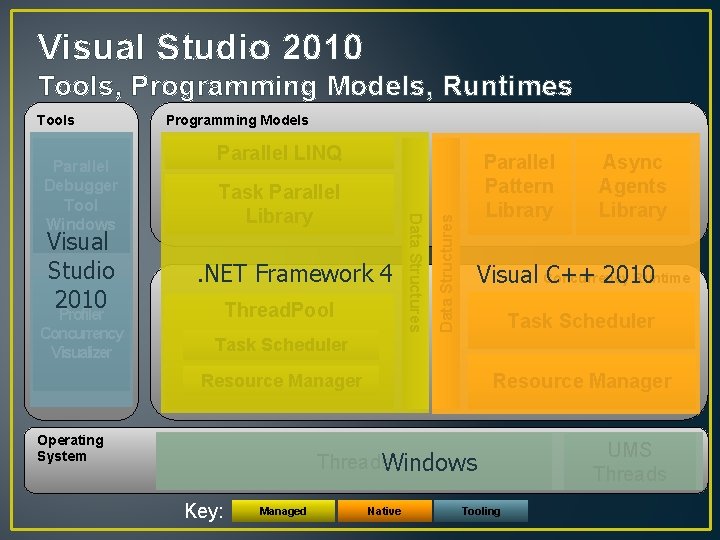Image resolution: width=720 pixels, height=540 pixels.
Task: Click the native 'Task Scheduler' block
Action: [x=581, y=321]
